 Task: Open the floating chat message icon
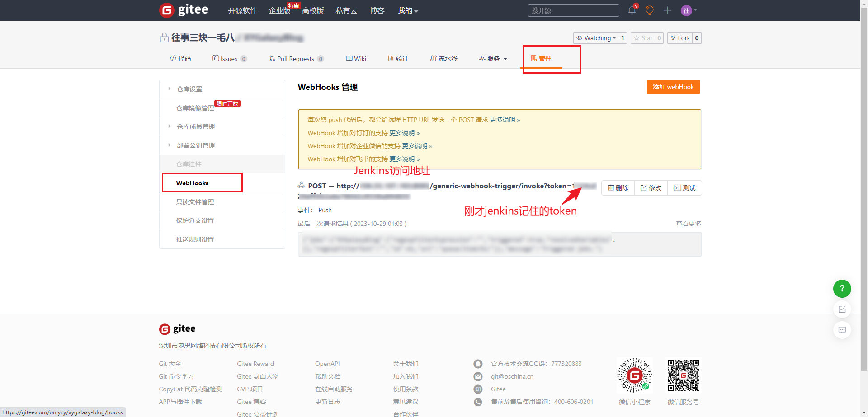(842, 330)
